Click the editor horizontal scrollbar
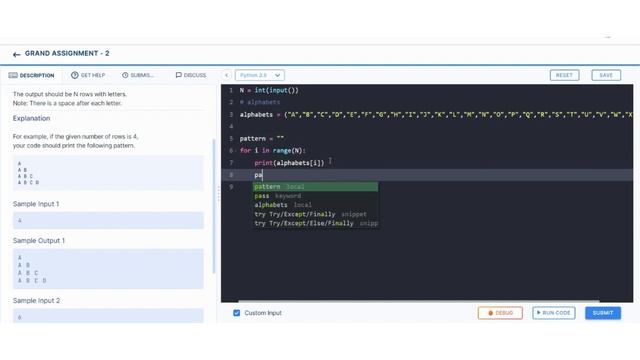The height and width of the screenshot is (360, 640). 418,301
